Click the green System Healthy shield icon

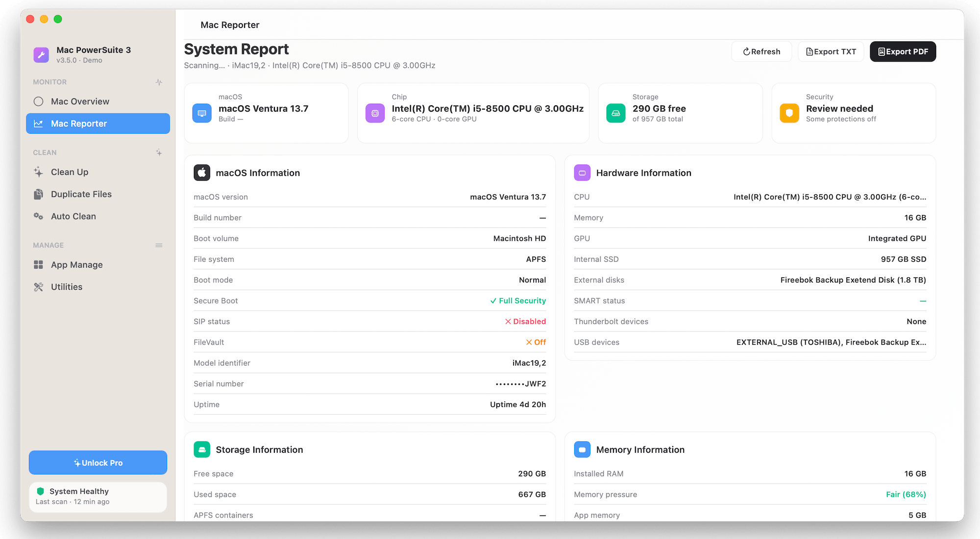point(40,491)
